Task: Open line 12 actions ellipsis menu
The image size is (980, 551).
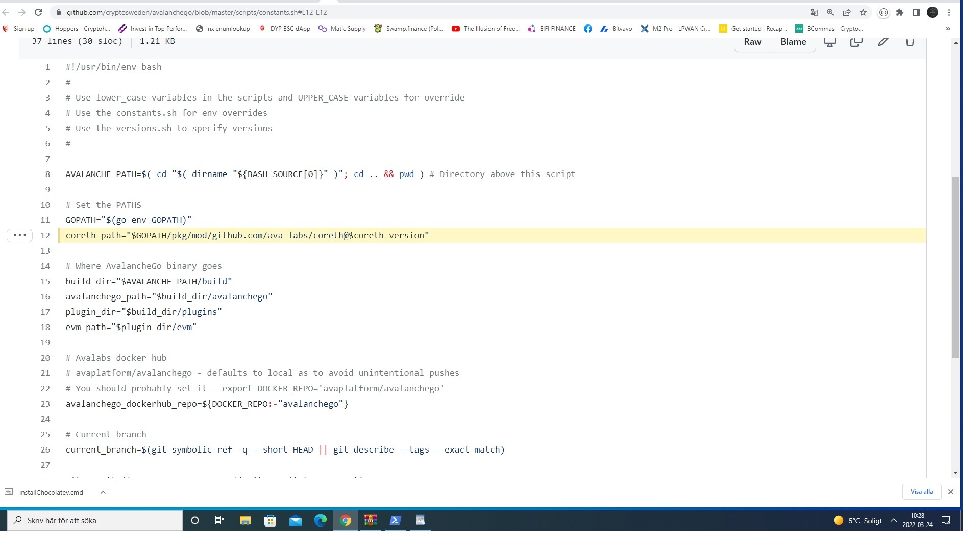Action: coord(19,235)
